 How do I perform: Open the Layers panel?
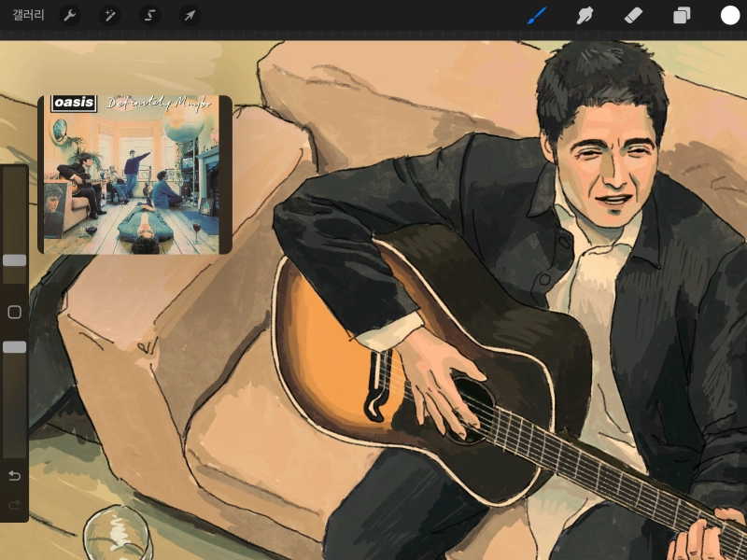coord(682,15)
